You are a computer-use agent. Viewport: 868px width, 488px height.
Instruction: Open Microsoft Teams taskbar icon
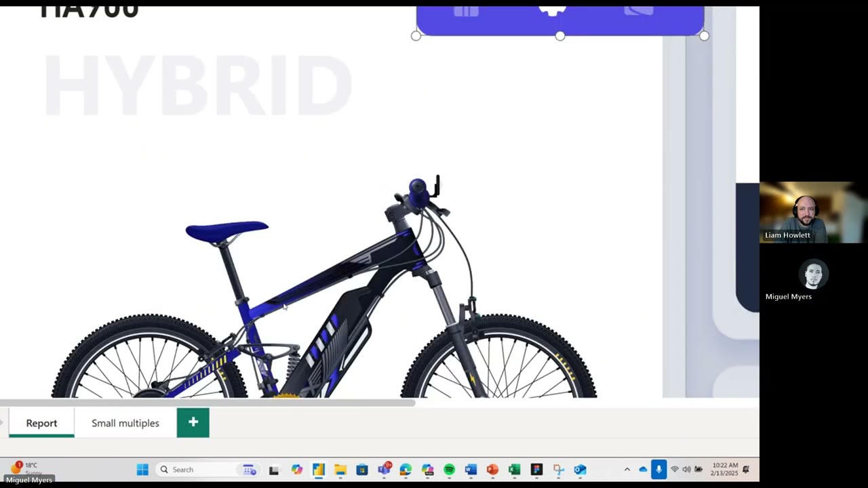384,469
